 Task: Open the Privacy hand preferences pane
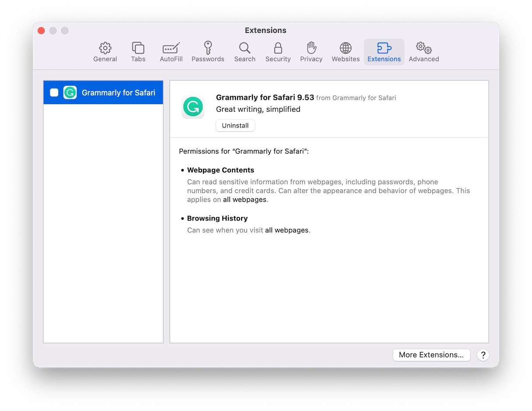point(311,52)
